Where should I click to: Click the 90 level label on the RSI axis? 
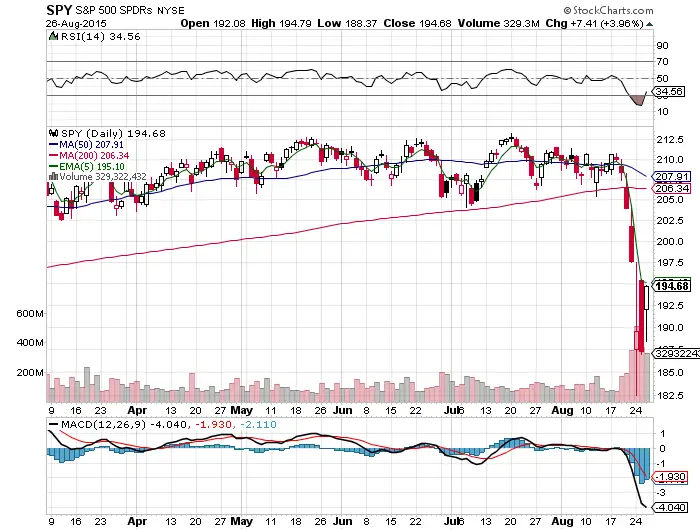[662, 46]
